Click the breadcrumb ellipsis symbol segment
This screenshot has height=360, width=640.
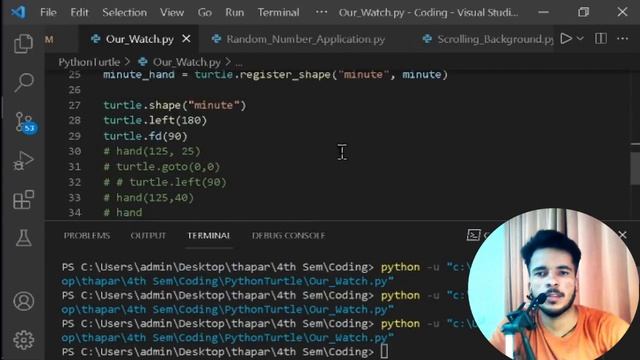coord(238,63)
